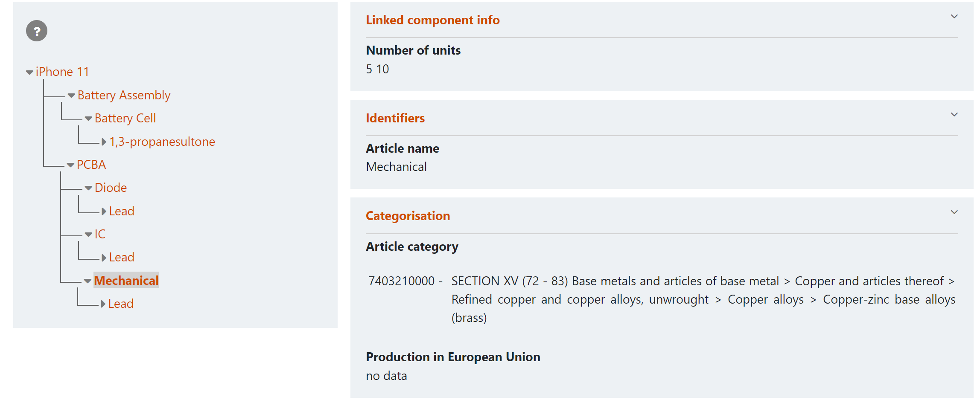The height and width of the screenshot is (400, 980).
Task: Select the highlighted Mechanical tree item
Action: click(126, 281)
